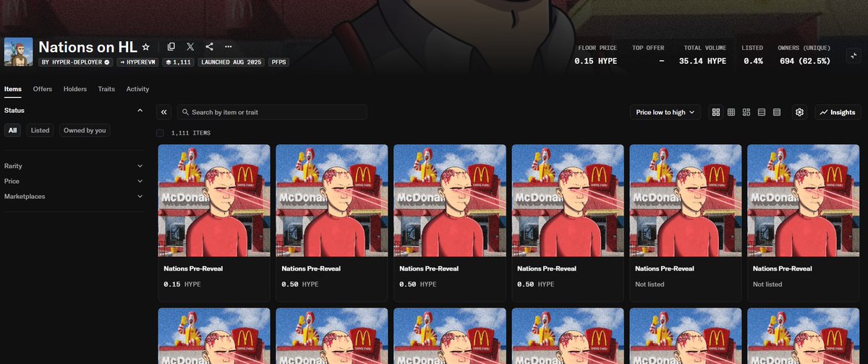Open the Nations Pre-Reveal card priced 0.15 HYPE

pos(214,223)
